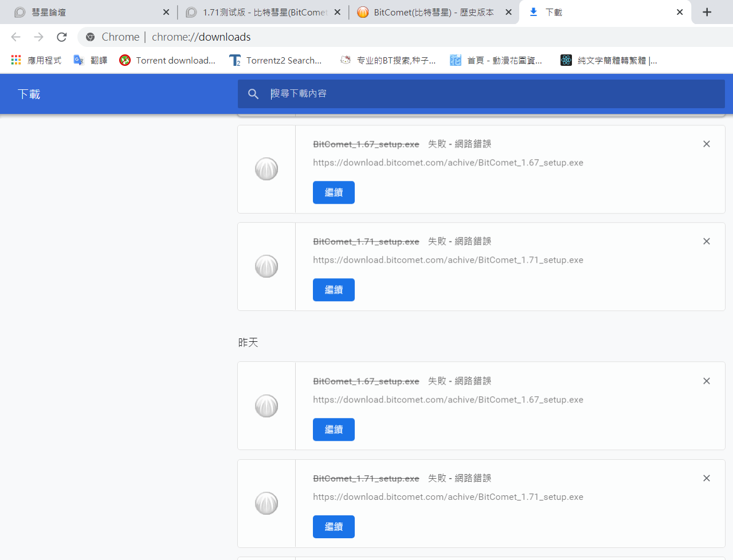Viewport: 733px width, 560px height.
Task: Open the 應用程式 apps bookmark
Action: (37, 60)
